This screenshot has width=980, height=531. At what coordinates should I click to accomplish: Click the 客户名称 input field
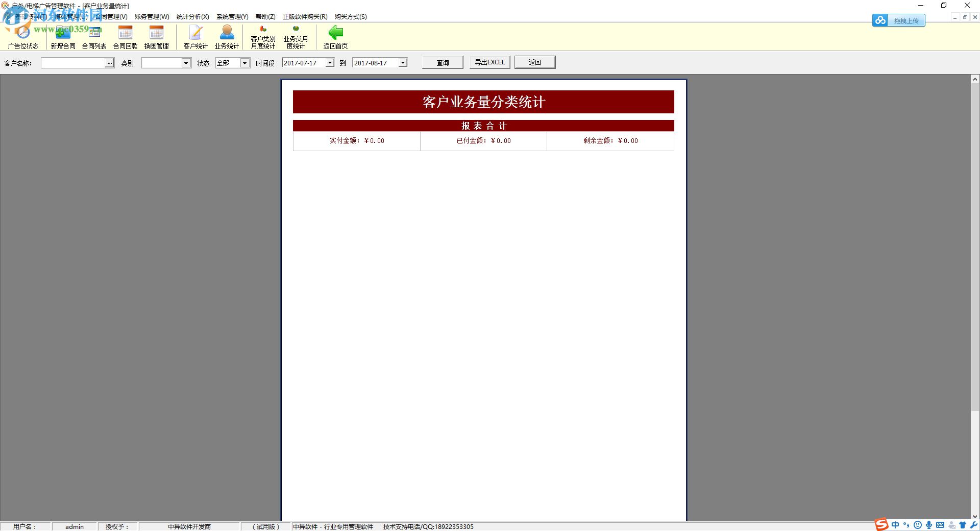(73, 63)
